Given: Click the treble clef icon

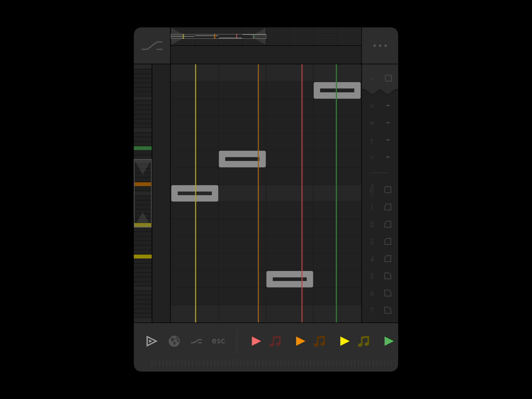Looking at the screenshot, I should (372, 190).
